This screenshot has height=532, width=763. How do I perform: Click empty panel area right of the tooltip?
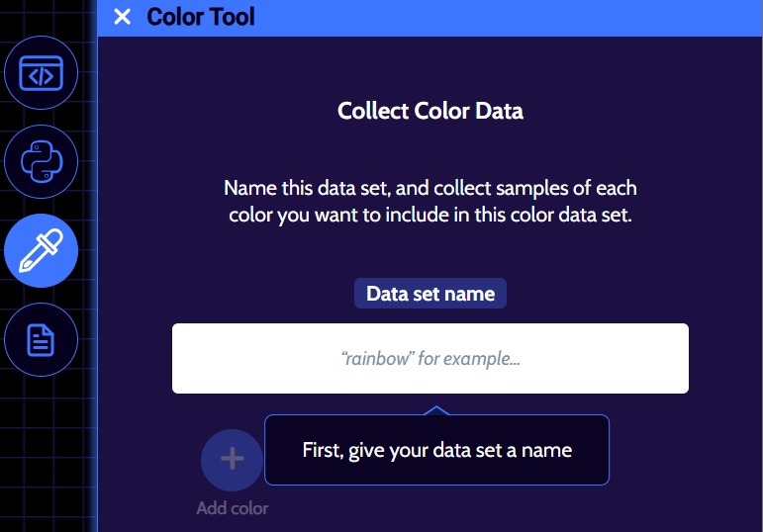pos(683,465)
